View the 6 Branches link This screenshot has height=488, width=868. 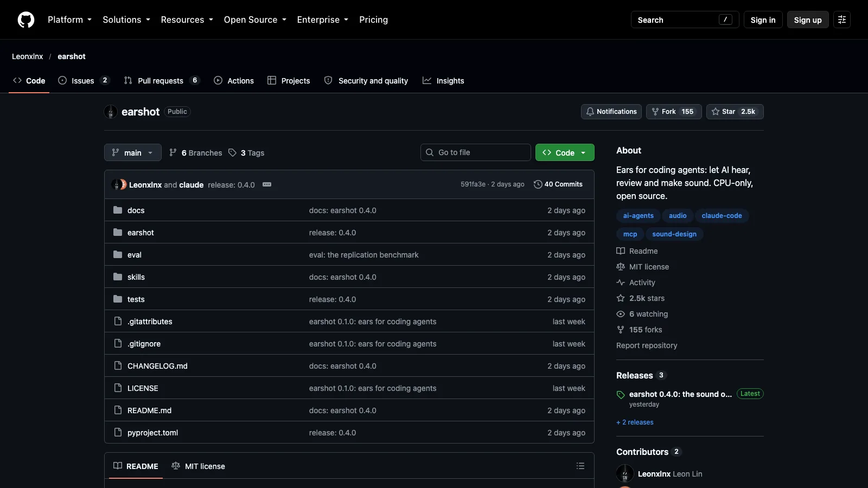coord(196,153)
